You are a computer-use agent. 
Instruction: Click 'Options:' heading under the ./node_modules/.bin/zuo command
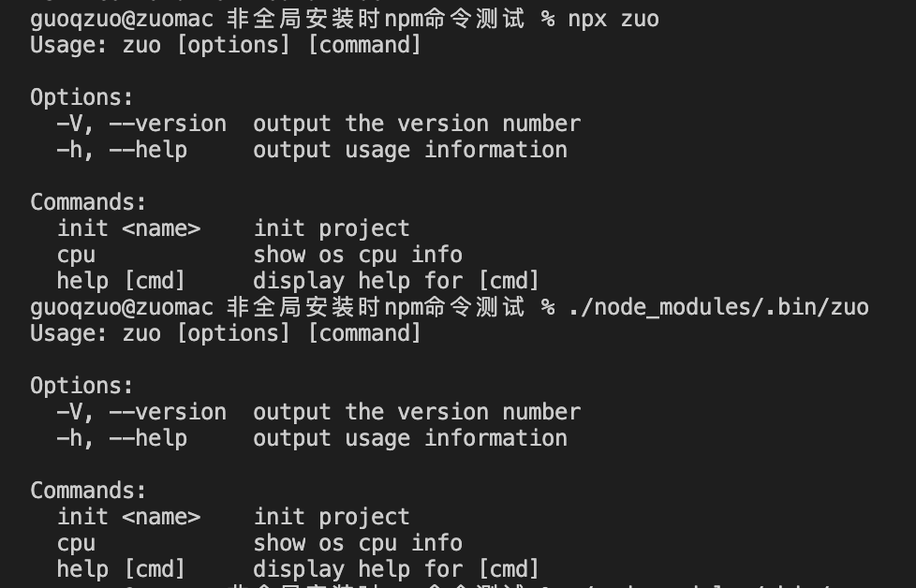click(81, 386)
